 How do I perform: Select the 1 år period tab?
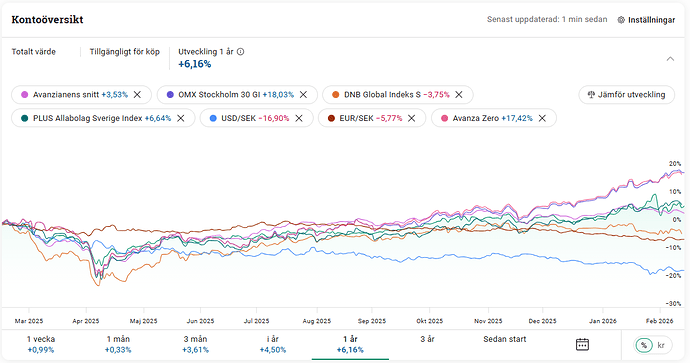point(350,345)
